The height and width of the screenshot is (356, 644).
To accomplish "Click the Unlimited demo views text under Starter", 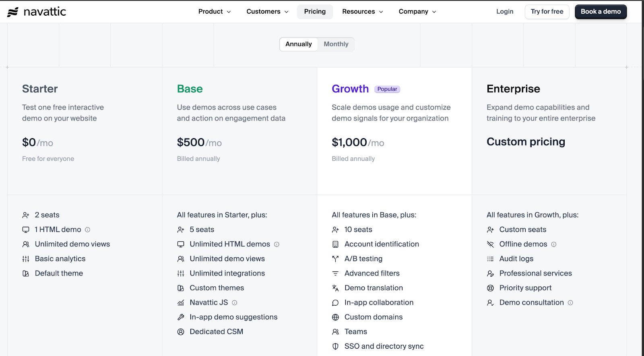I will (x=72, y=244).
